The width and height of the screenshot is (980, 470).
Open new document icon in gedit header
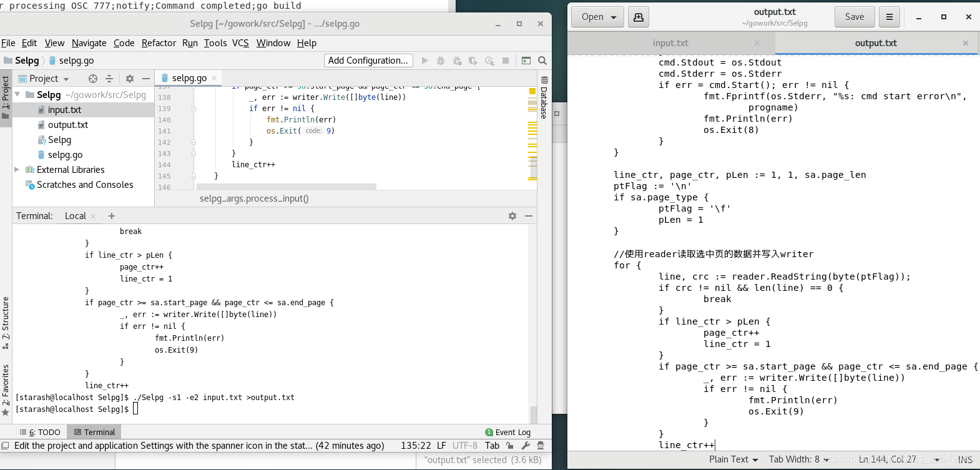(639, 17)
